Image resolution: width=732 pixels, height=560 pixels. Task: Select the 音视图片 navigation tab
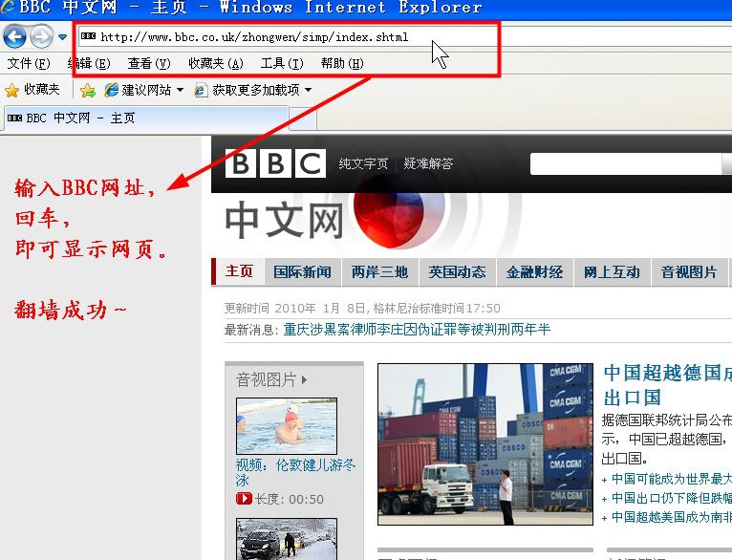click(x=690, y=271)
